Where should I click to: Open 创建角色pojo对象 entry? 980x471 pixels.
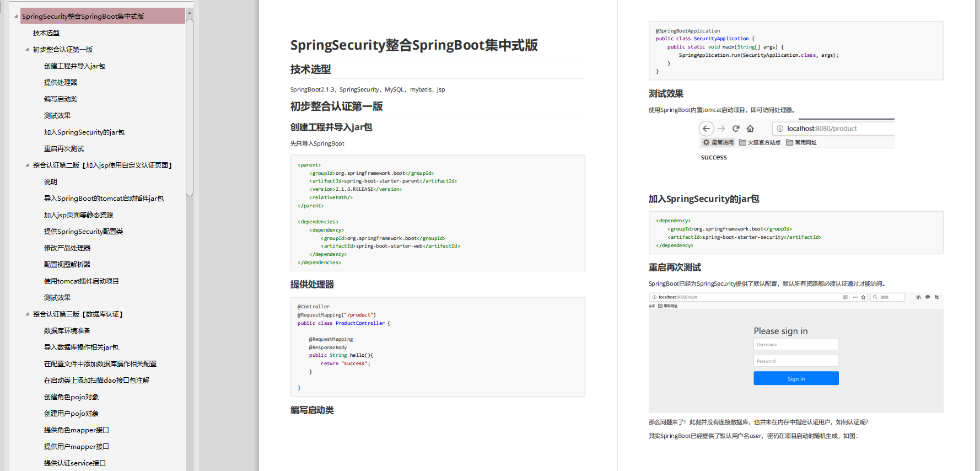[71, 397]
